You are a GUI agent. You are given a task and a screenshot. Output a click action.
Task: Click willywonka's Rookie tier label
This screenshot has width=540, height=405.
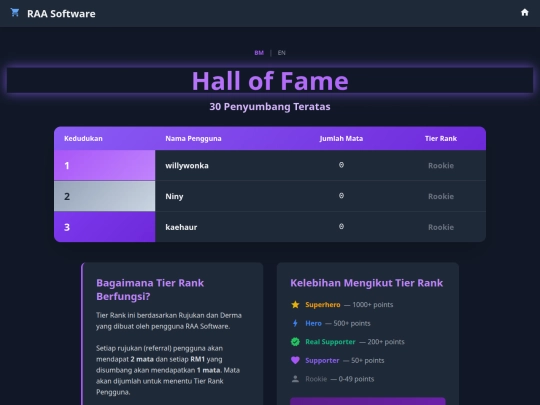pyautogui.click(x=441, y=166)
